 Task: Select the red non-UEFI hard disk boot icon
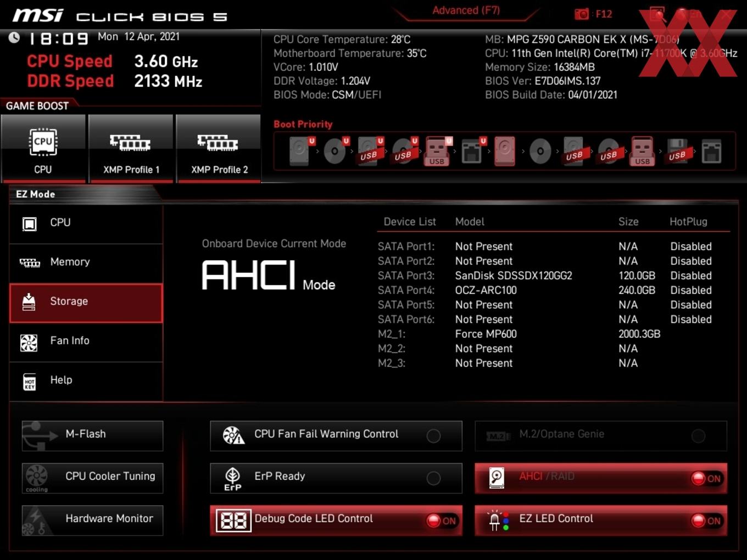[505, 151]
